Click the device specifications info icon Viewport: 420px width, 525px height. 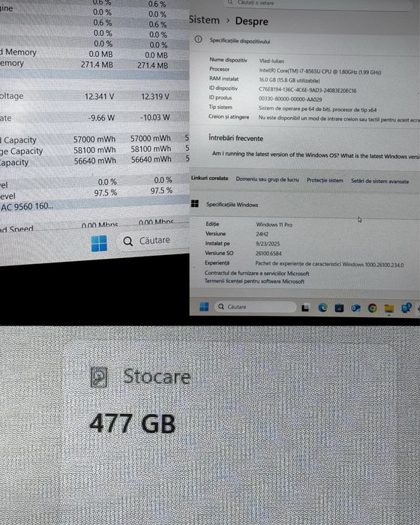198,40
